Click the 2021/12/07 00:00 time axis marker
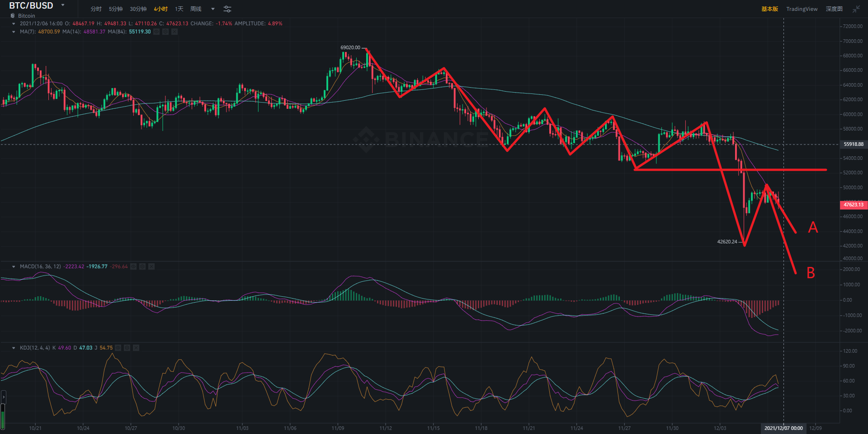Viewport: 868px width, 434px height. [x=783, y=428]
